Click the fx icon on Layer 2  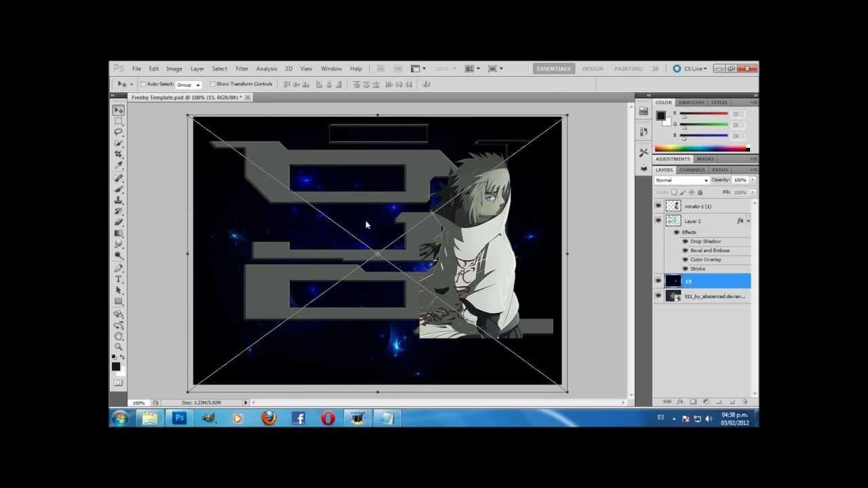741,220
